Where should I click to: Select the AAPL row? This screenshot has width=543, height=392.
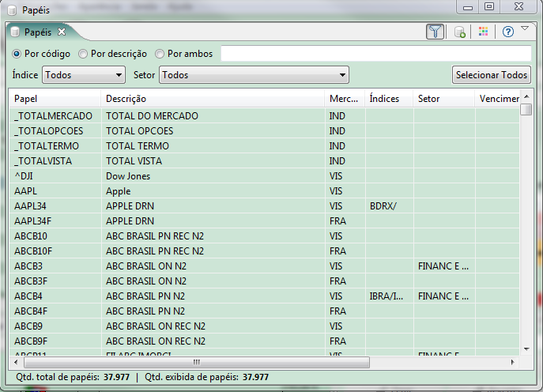point(264,190)
